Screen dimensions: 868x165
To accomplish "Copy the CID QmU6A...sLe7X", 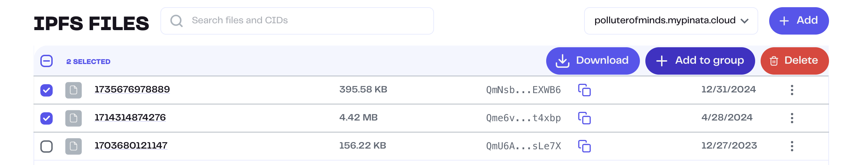I will tap(584, 146).
